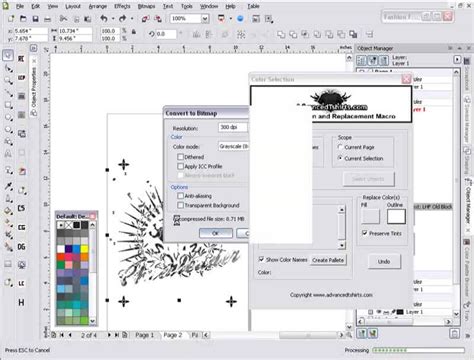Open the Undo history dropdown arrow
Image resolution: width=474 pixels, height=360 pixels.
[x=113, y=19]
